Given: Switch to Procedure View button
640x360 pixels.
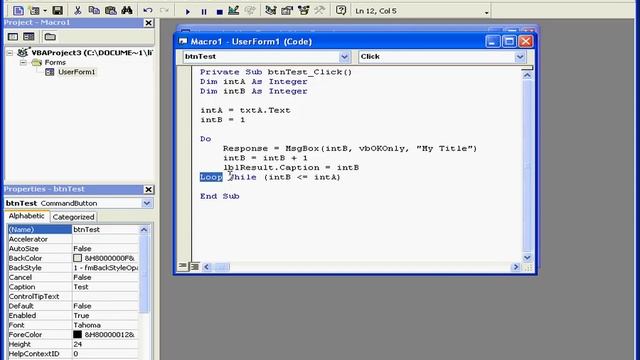Looking at the screenshot, I should pyautogui.click(x=182, y=267).
